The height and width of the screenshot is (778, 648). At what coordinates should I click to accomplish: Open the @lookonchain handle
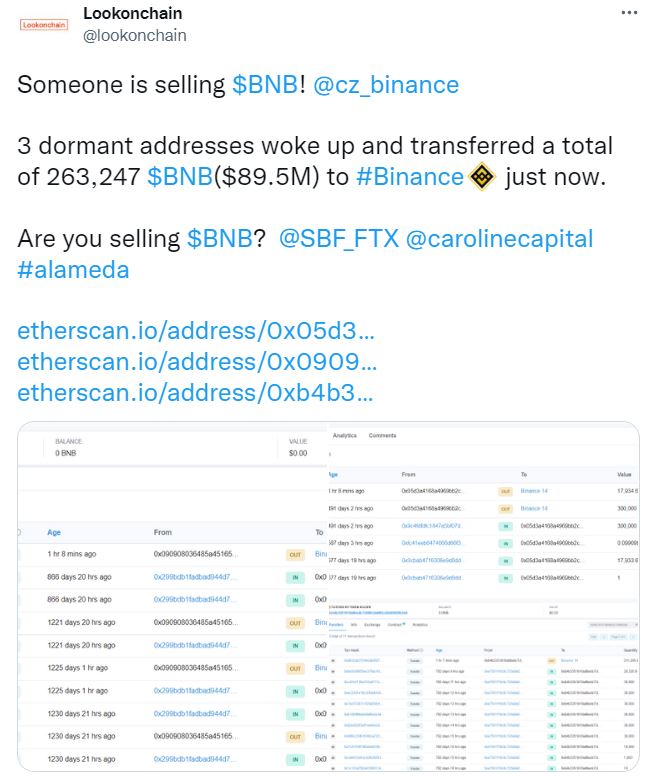tap(134, 35)
